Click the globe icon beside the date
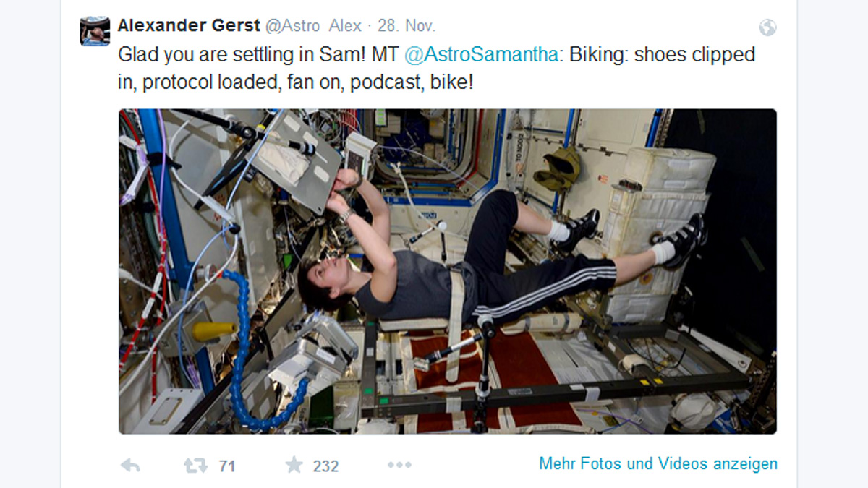This screenshot has height=488, width=868. (x=767, y=27)
